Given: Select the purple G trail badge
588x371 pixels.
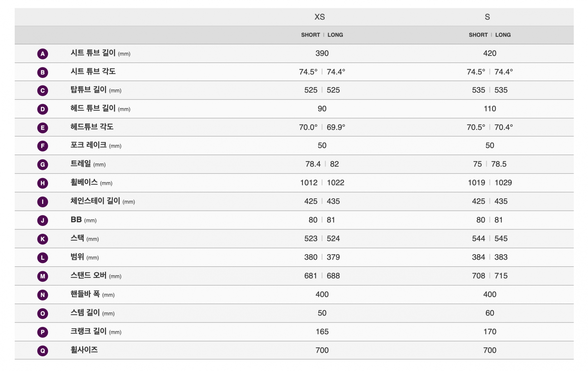Looking at the screenshot, I should 43,165.
